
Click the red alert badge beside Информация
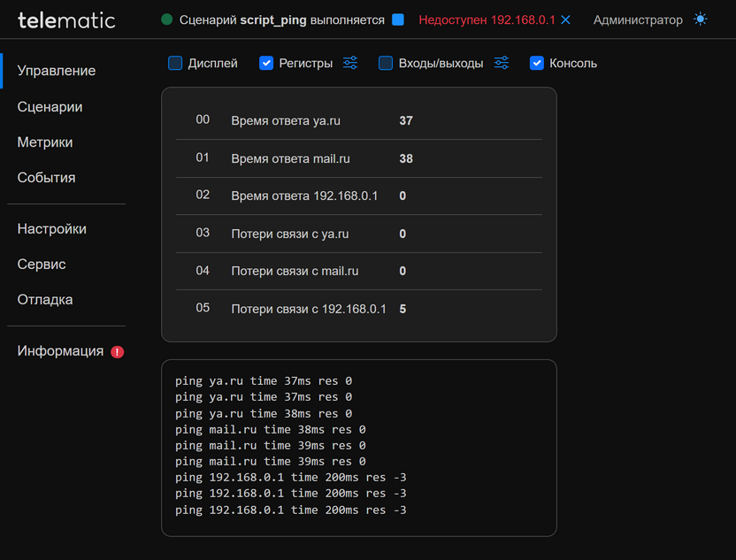[x=118, y=352]
